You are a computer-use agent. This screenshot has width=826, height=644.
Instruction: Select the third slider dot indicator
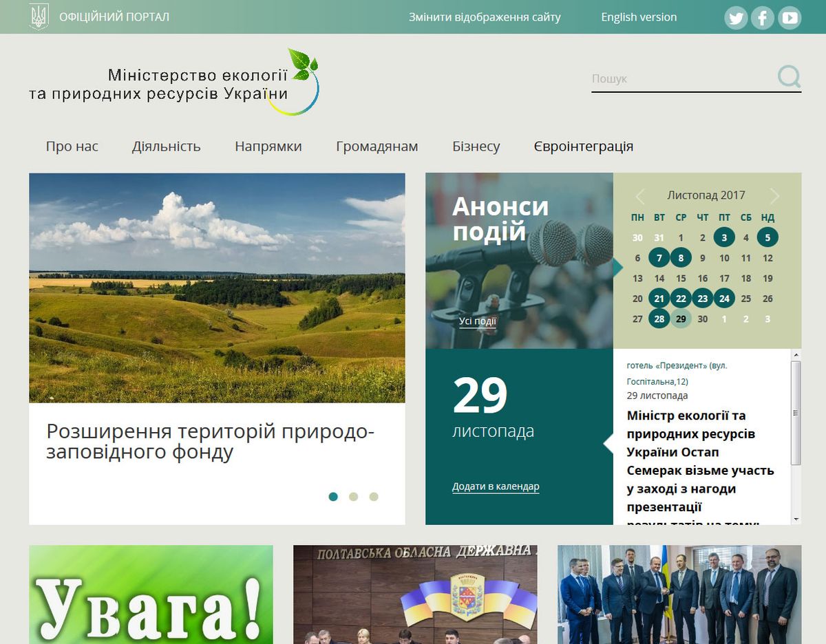(x=374, y=497)
